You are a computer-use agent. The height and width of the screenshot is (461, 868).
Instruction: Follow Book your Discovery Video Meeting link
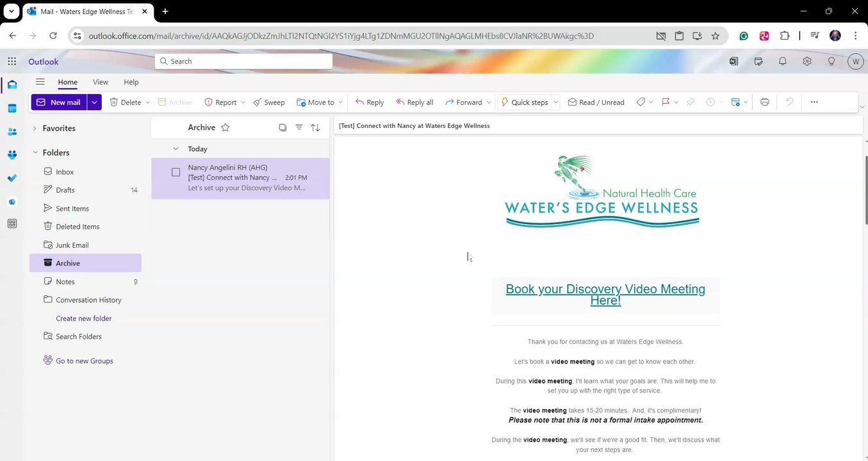[605, 295]
